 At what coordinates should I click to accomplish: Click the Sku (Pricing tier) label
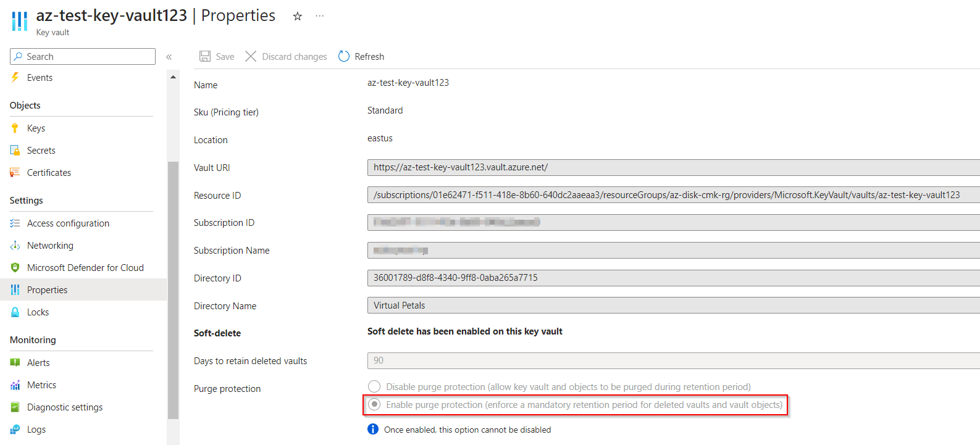(x=226, y=112)
